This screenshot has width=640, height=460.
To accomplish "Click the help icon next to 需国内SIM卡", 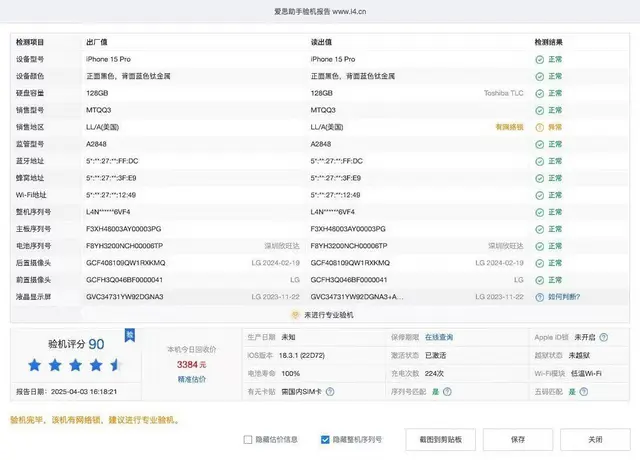I will click(x=330, y=392).
